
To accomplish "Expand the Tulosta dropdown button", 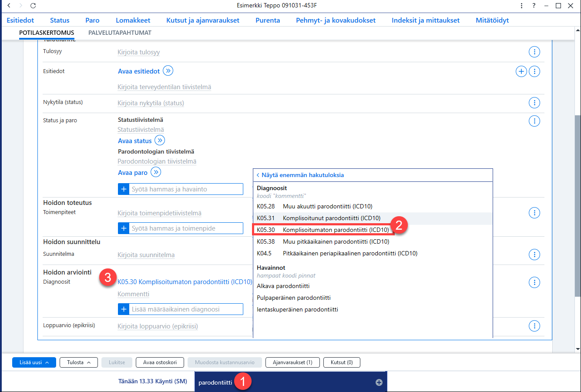I will [x=79, y=362].
